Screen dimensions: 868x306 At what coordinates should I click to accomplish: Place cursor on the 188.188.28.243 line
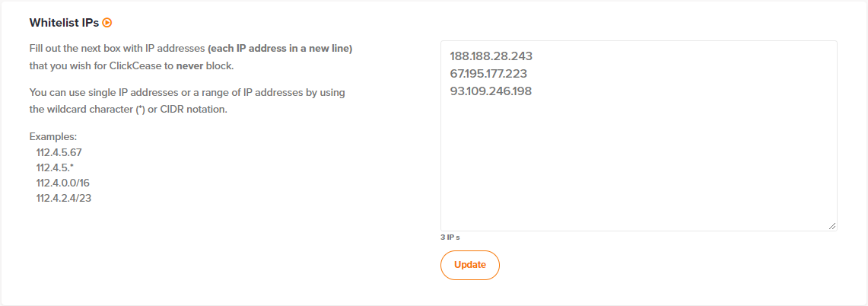click(491, 56)
